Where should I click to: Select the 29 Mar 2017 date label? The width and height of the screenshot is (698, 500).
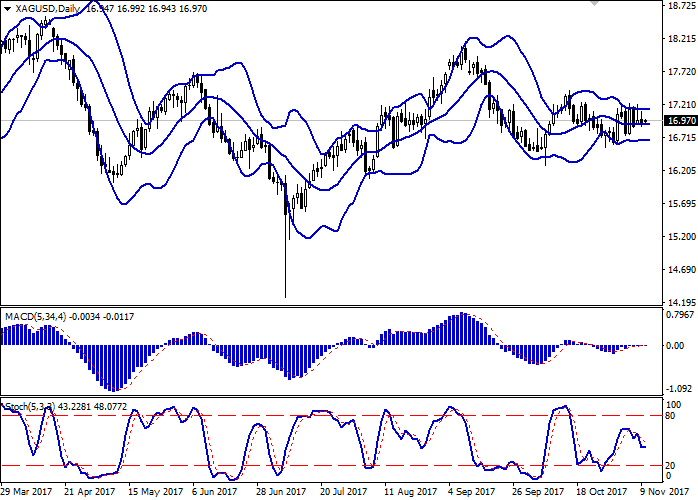pos(27,492)
